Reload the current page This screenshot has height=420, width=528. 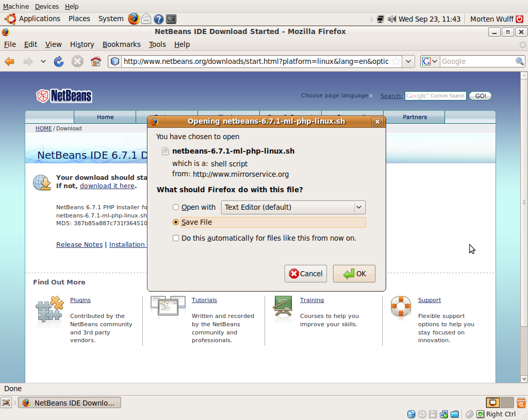[59, 61]
